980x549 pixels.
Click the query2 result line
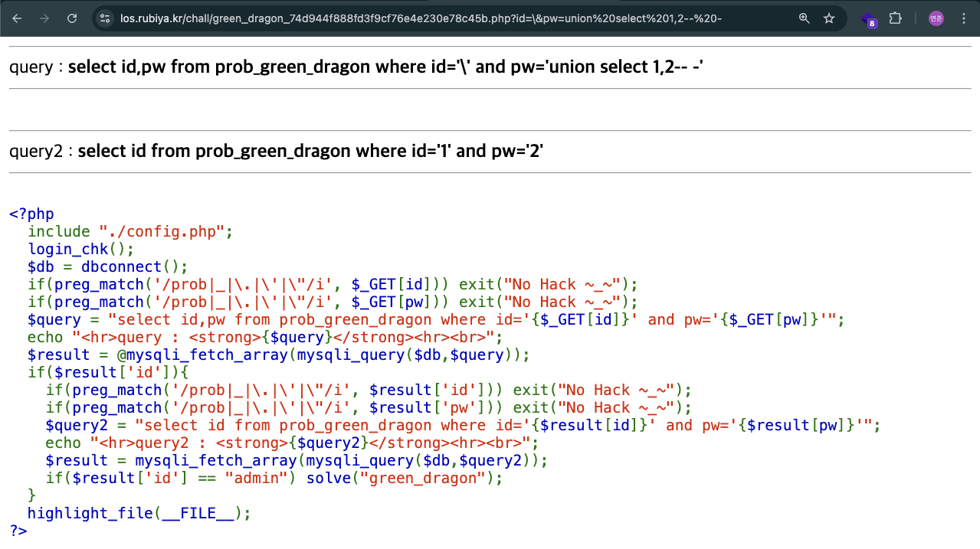click(x=277, y=152)
